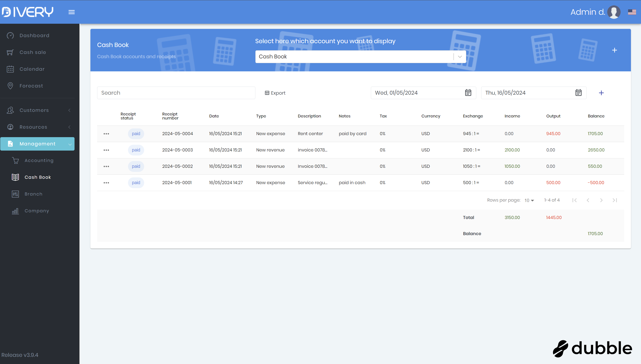Click the hamburger menu icon
This screenshot has height=364, width=641.
[72, 12]
